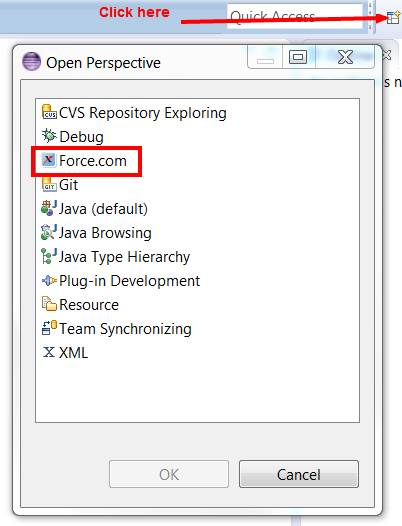Click the Cancel button
The height and width of the screenshot is (526, 402).
click(x=299, y=474)
